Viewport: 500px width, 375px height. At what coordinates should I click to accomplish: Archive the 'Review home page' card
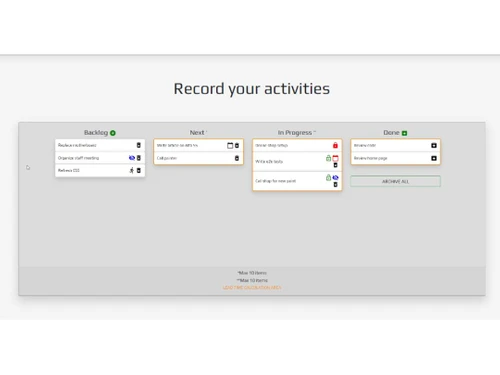coord(434,158)
